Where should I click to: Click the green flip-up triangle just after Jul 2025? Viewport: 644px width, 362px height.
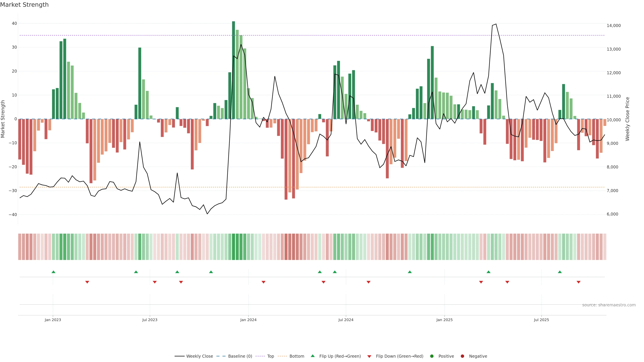point(560,272)
